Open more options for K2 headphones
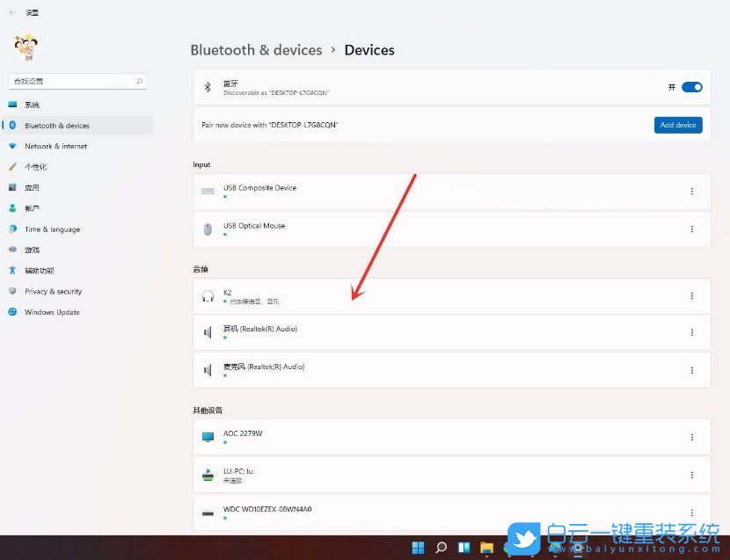Viewport: 730px width, 560px height. point(691,296)
